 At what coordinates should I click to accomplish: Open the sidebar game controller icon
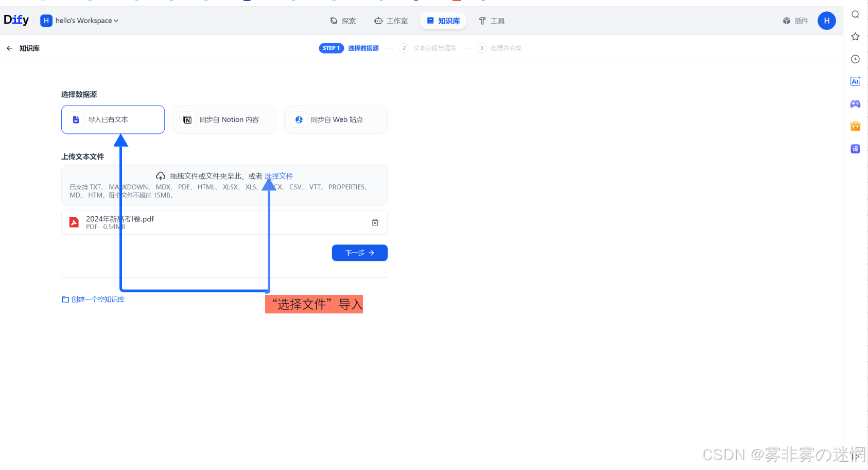pyautogui.click(x=855, y=104)
